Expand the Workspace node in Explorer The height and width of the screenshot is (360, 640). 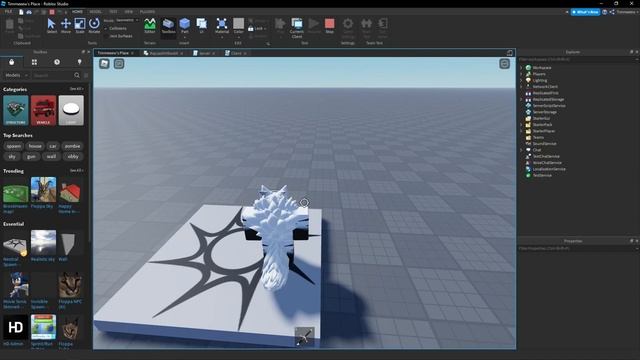click(522, 68)
